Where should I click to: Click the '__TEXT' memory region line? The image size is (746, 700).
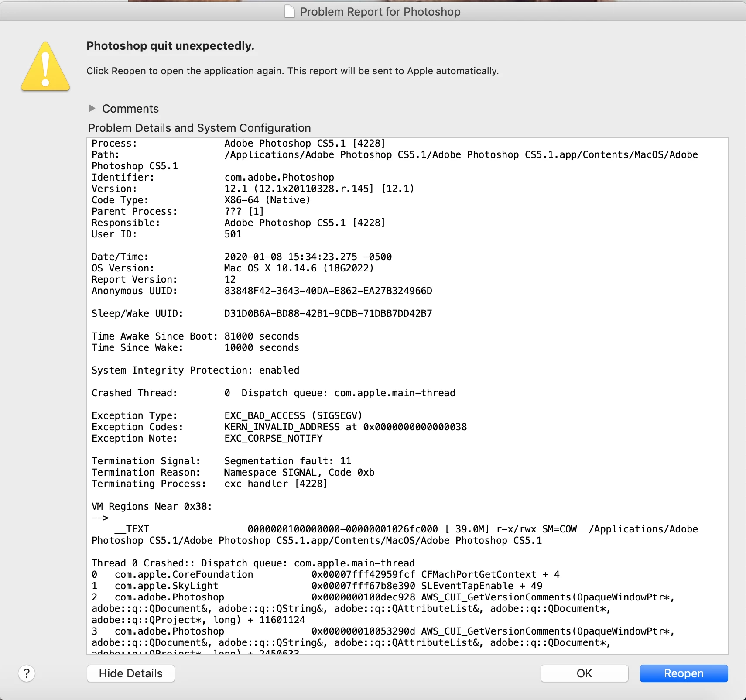(395, 535)
